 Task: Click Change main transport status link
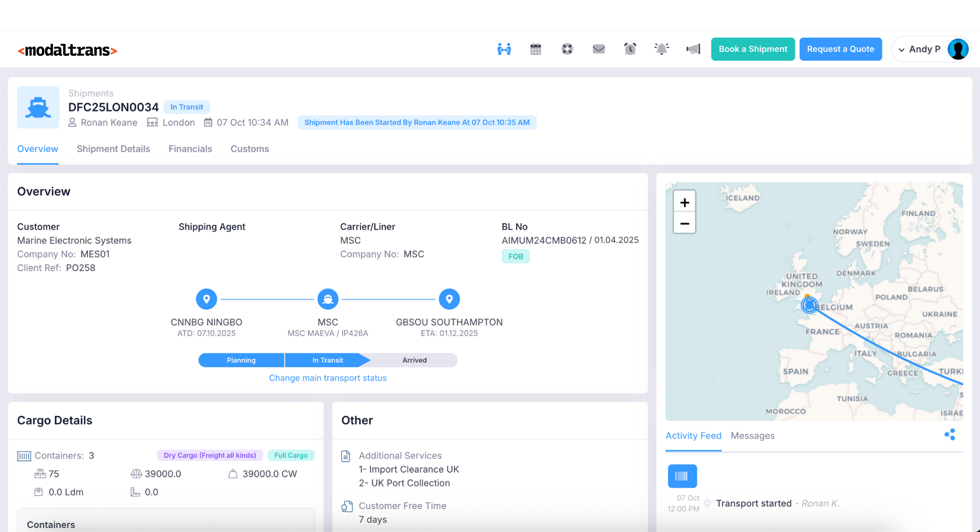pos(327,378)
